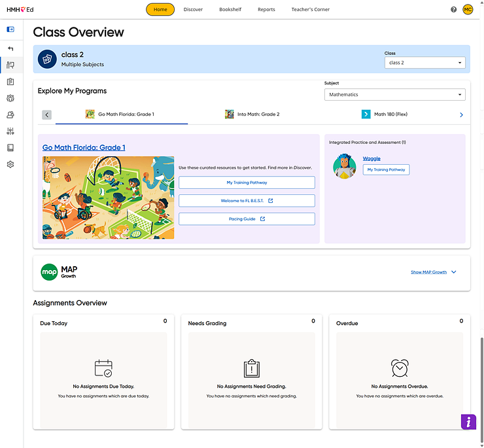Open the students group sidebar icon
The image size is (484, 448).
(x=10, y=115)
